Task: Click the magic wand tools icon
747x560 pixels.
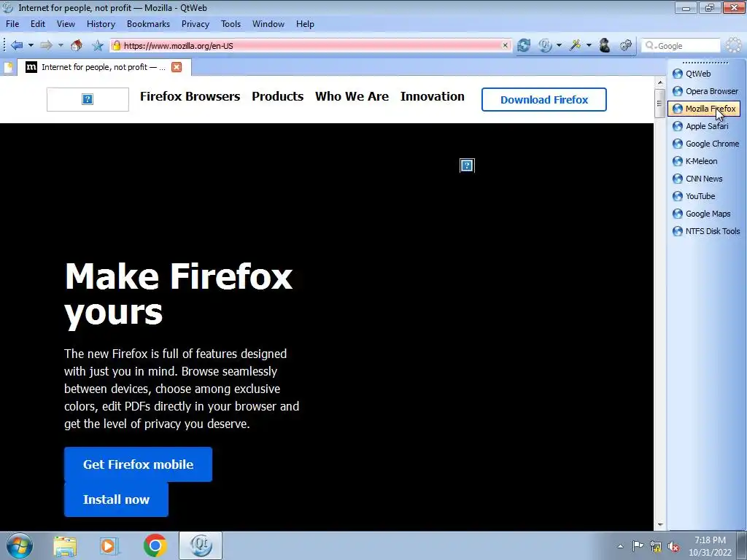Action: [576, 45]
